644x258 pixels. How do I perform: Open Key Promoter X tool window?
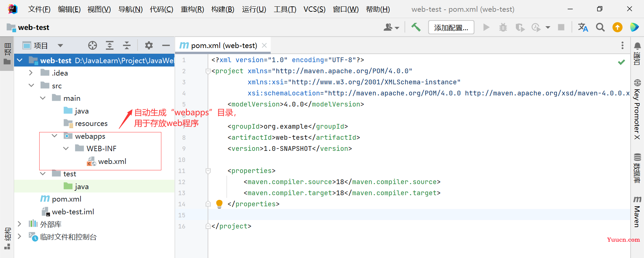coord(637,110)
